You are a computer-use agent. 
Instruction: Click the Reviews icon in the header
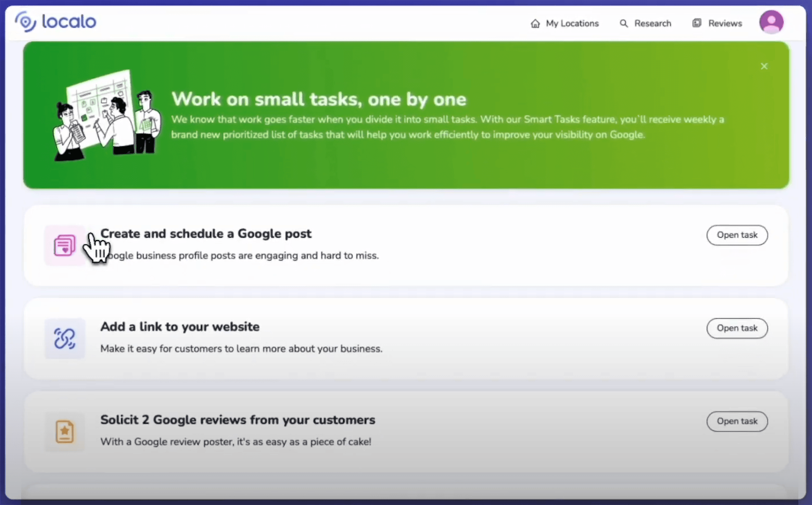tap(697, 23)
